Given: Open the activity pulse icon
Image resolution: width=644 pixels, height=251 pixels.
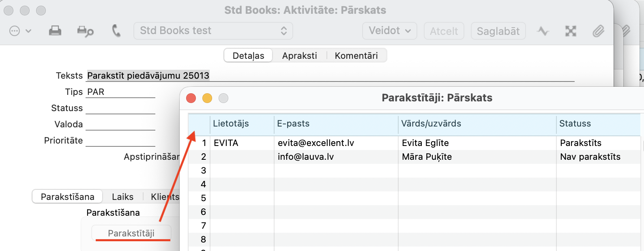Looking at the screenshot, I should point(543,31).
